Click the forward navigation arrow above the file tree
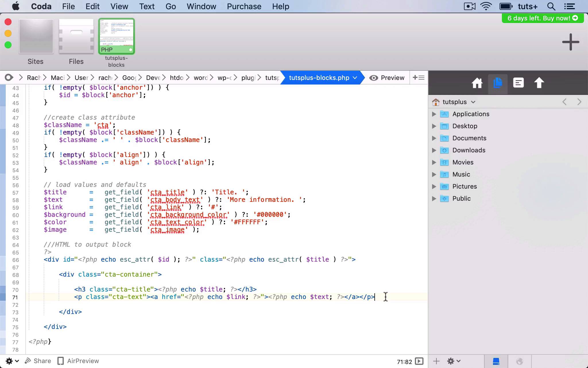Viewport: 588px width, 368px height. click(x=579, y=102)
